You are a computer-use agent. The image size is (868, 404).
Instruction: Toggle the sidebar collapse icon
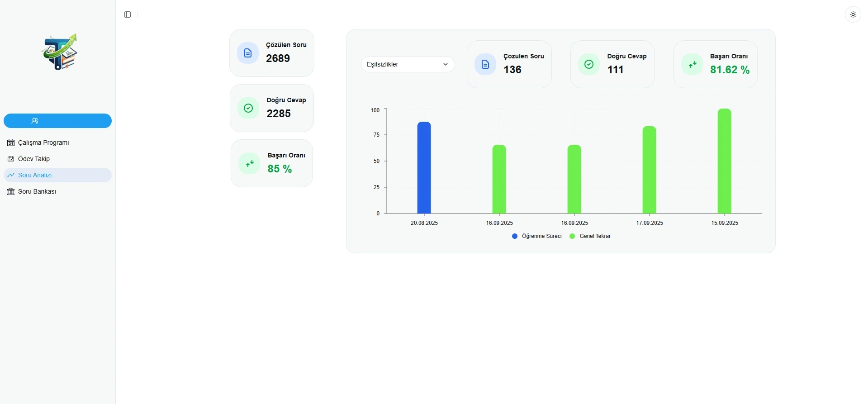(x=128, y=14)
